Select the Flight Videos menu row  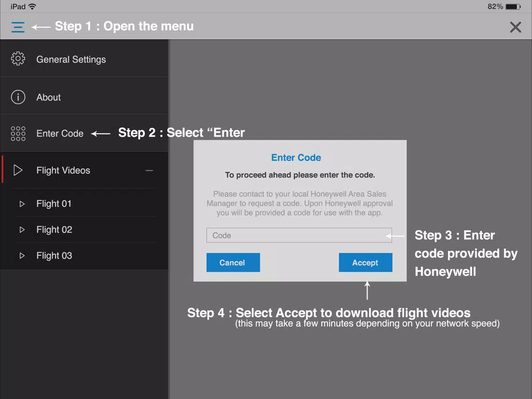[x=84, y=170]
